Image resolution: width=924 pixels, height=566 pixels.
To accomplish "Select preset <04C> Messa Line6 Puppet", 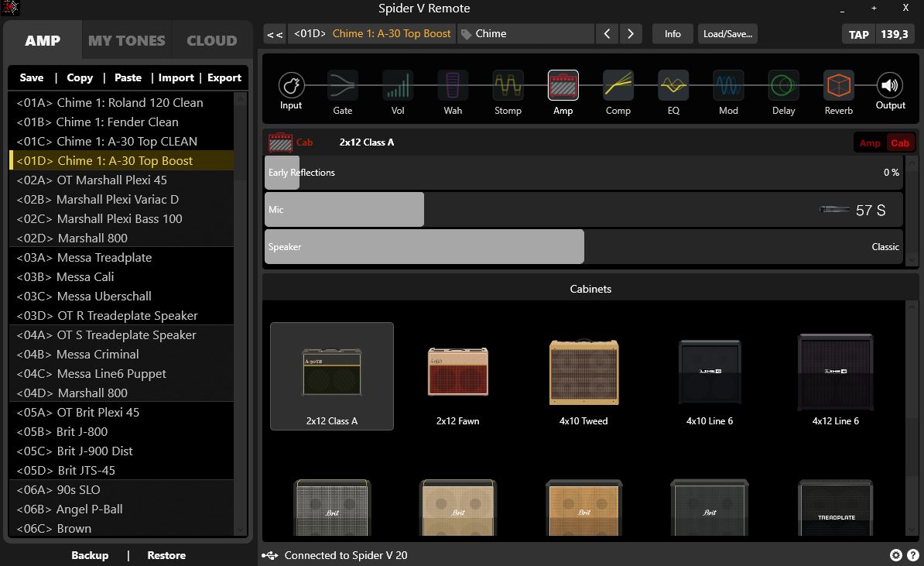I will pos(121,374).
